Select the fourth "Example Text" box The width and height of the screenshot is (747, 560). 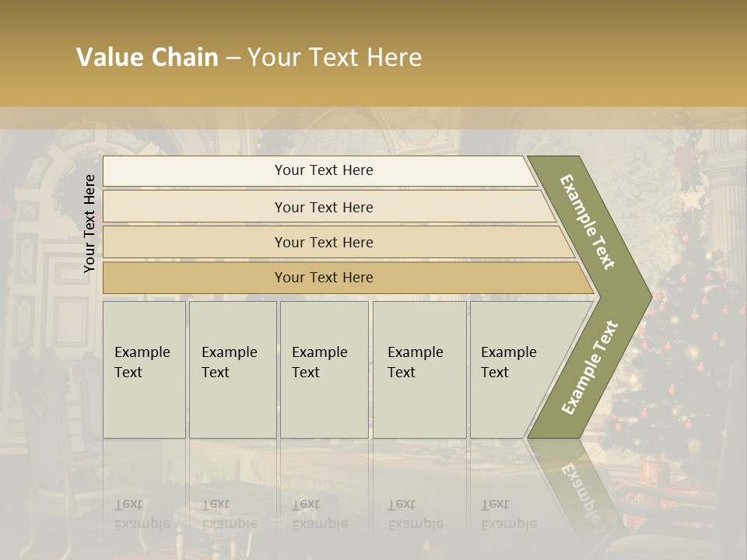[419, 369]
